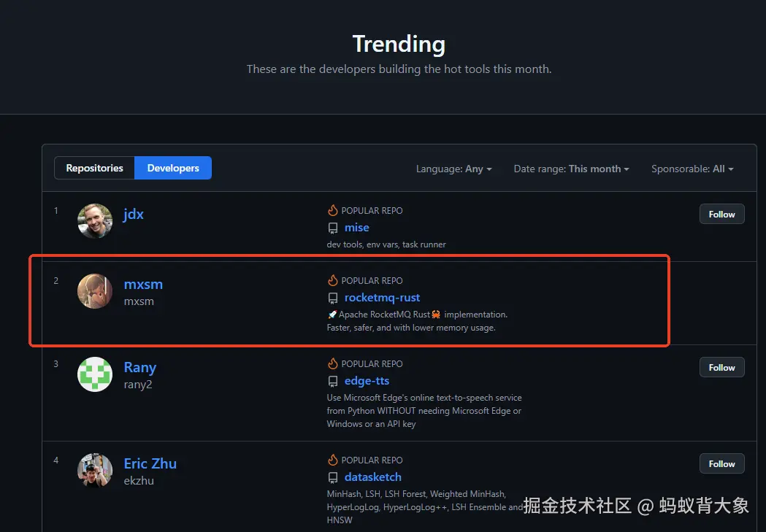
Task: Open the Sponsorable: All filter
Action: [692, 169]
